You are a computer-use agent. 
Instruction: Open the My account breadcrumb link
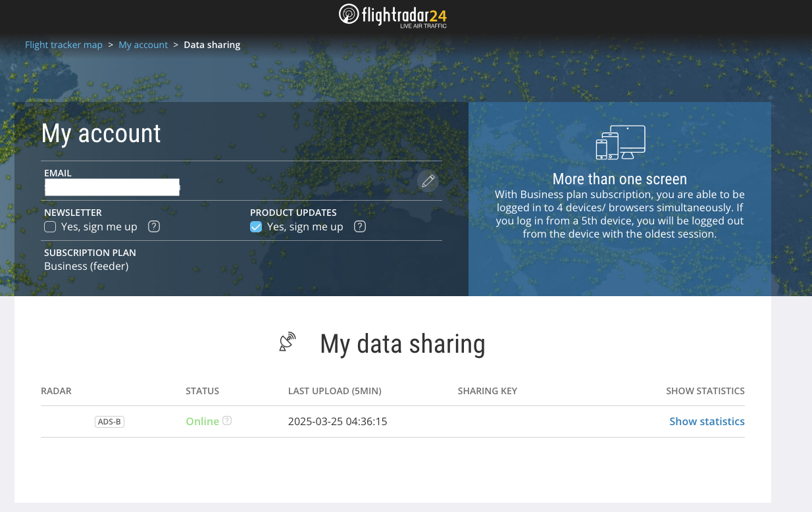click(143, 45)
